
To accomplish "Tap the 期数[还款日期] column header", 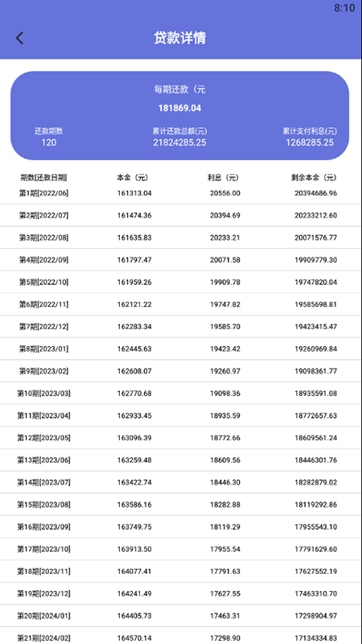I will click(x=43, y=178).
